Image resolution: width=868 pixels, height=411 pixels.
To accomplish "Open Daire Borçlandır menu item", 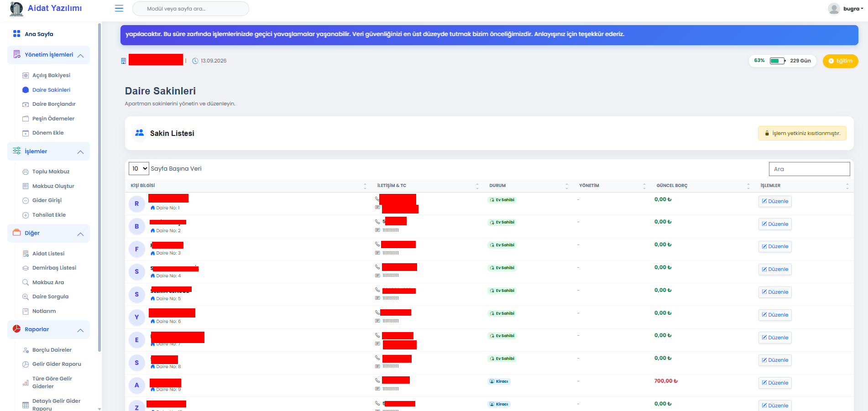I will pyautogui.click(x=53, y=104).
